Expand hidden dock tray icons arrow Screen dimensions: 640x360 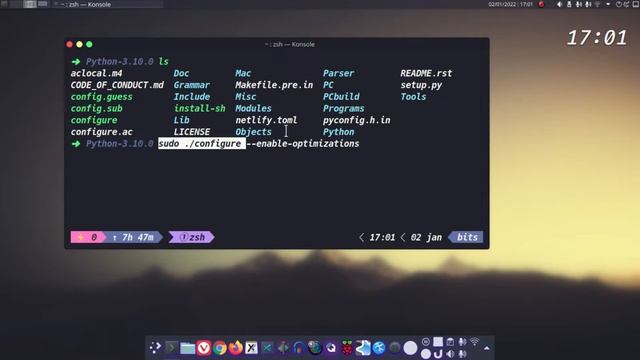tap(487, 348)
